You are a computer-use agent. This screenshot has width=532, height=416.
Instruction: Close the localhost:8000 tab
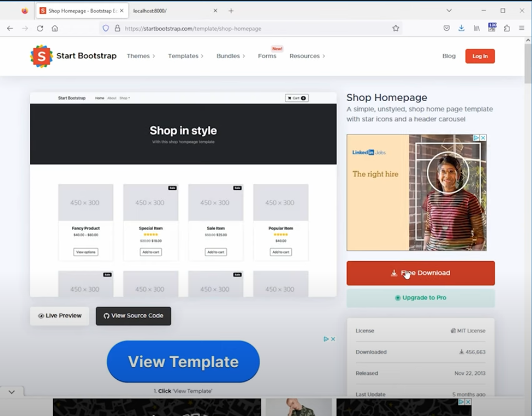(215, 11)
